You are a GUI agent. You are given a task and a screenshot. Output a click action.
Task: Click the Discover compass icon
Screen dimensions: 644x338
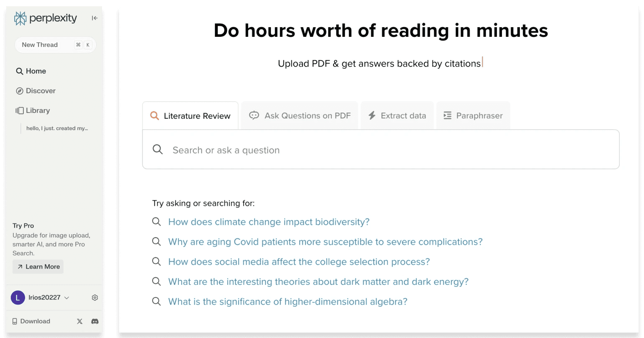(x=19, y=91)
